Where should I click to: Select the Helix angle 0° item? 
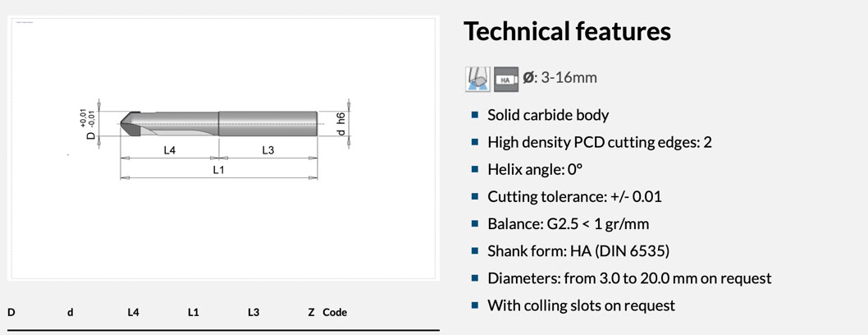click(x=535, y=169)
